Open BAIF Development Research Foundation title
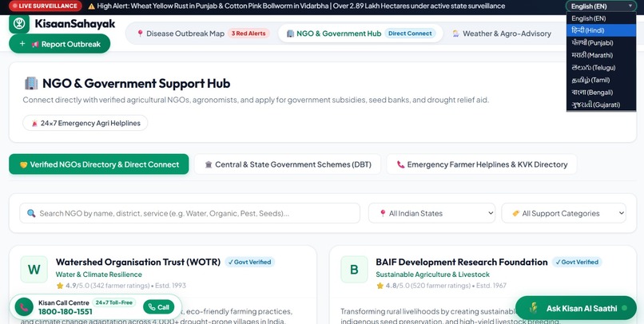 point(462,262)
